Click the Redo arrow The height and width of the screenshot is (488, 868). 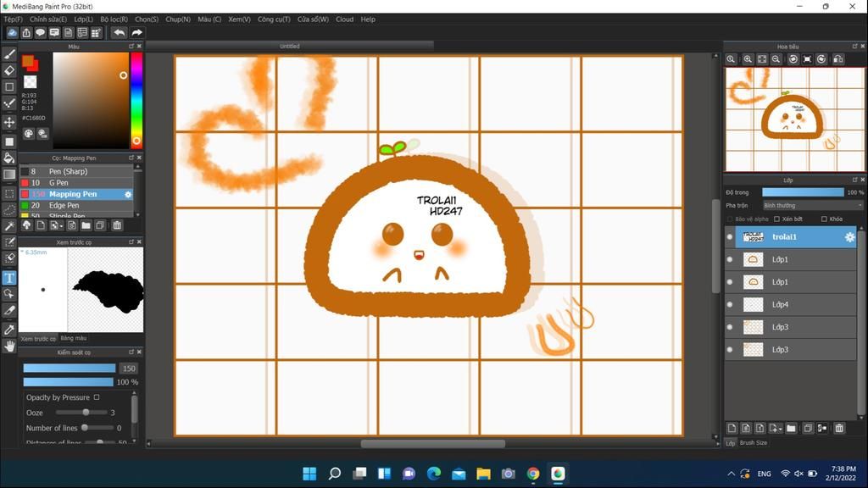click(x=136, y=33)
